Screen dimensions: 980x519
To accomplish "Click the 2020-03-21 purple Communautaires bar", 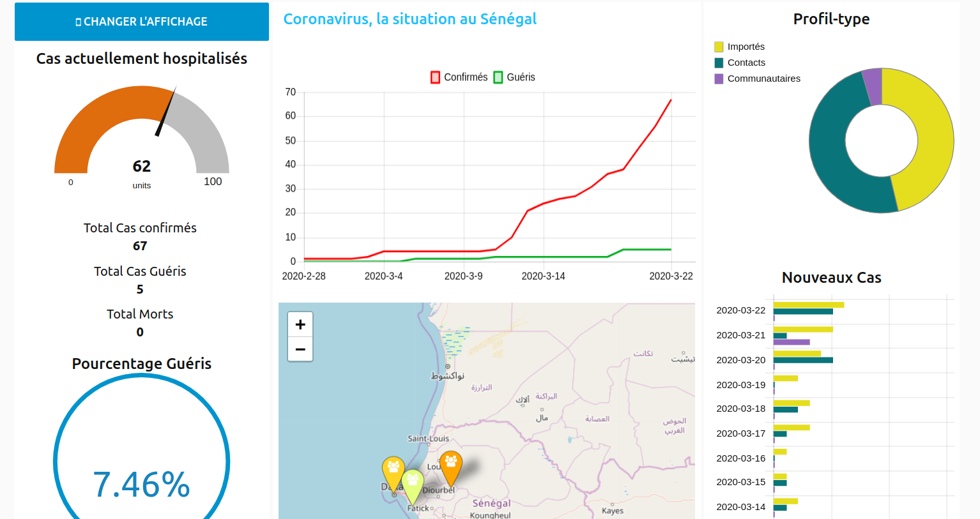I will [792, 342].
